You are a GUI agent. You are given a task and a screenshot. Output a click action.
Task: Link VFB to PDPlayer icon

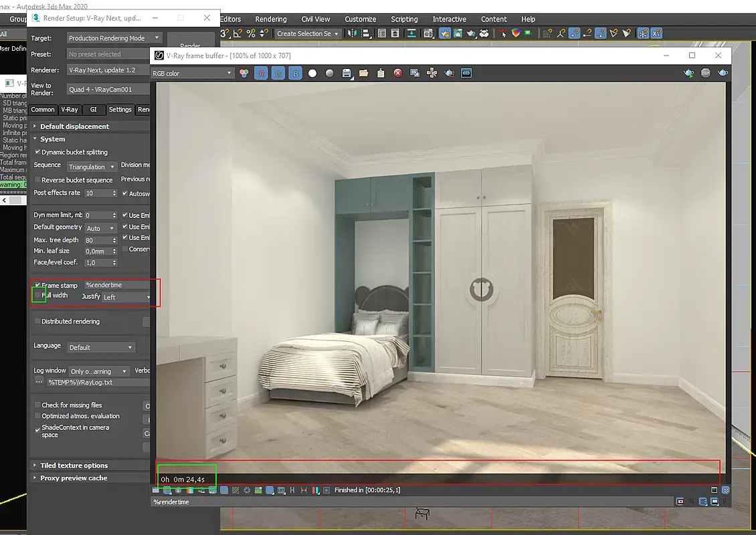(466, 74)
